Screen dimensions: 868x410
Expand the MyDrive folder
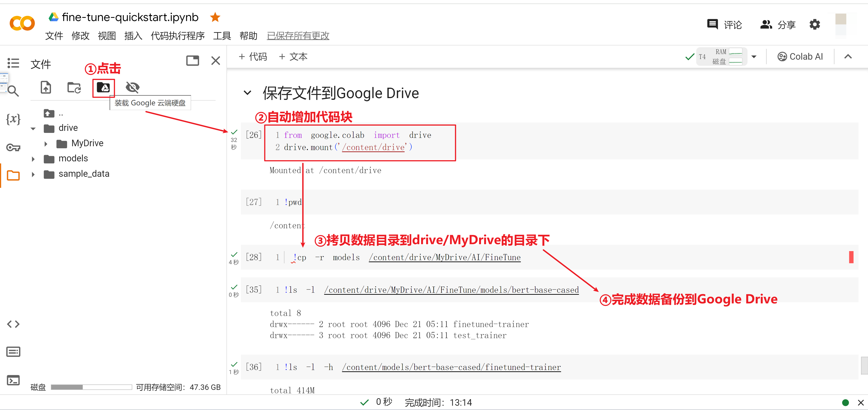46,144
